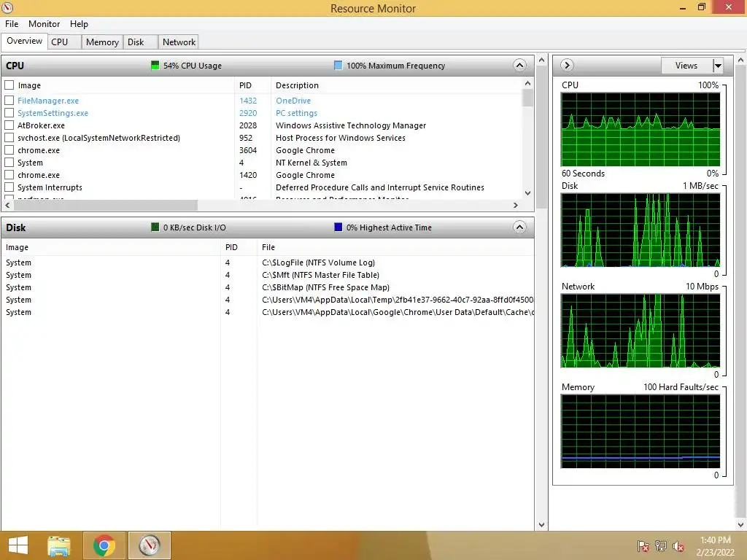Click the Resource Monitor taskbar icon
This screenshot has height=560, width=747.
tap(149, 545)
